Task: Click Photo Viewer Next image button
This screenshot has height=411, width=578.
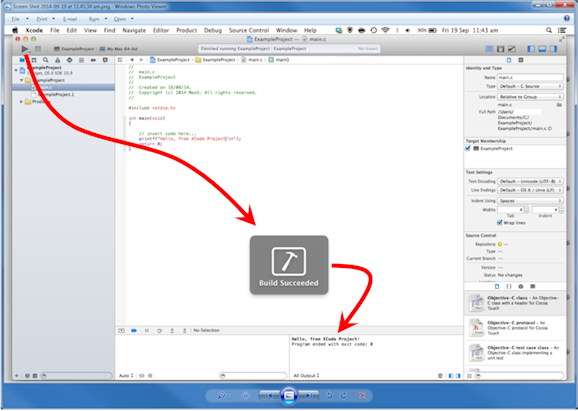Action: (x=309, y=396)
